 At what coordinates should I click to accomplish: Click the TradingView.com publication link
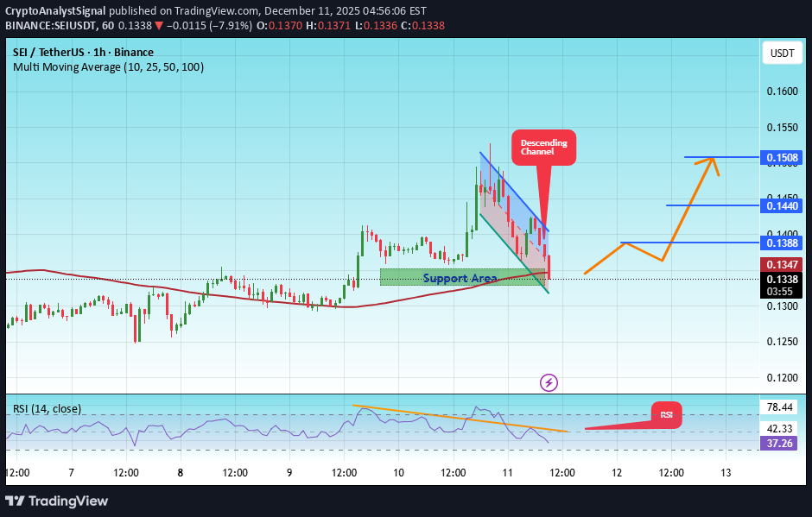pos(216,11)
